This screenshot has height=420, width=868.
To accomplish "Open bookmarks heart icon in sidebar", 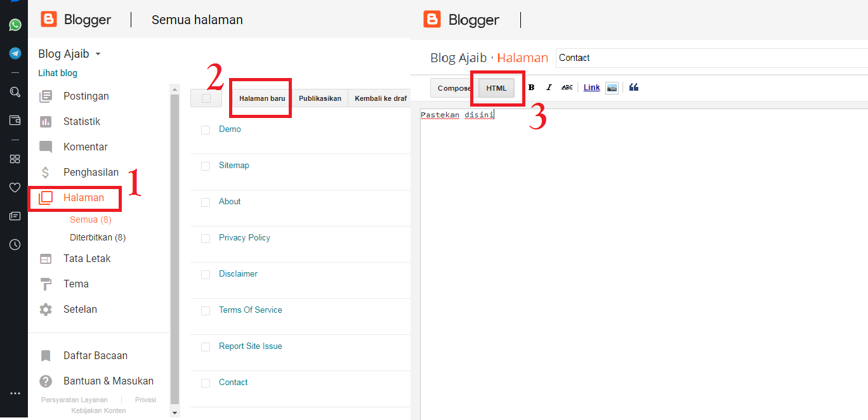I will [15, 187].
